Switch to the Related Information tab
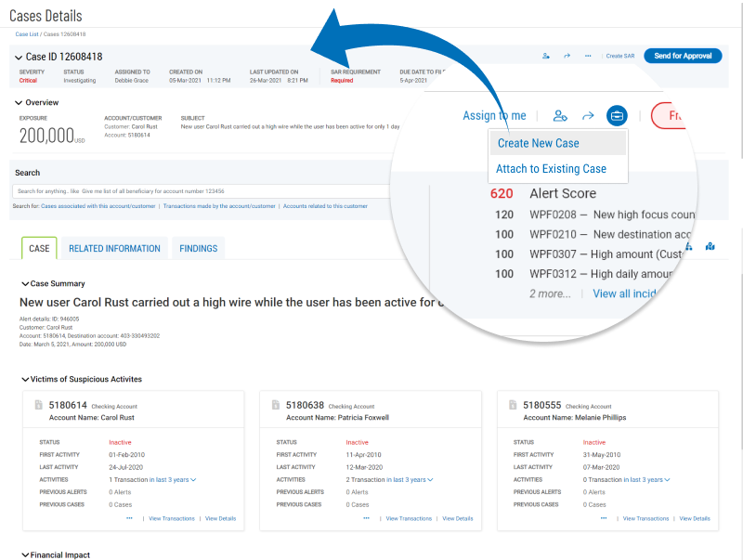Screen dimensions: 743x560 [114, 248]
